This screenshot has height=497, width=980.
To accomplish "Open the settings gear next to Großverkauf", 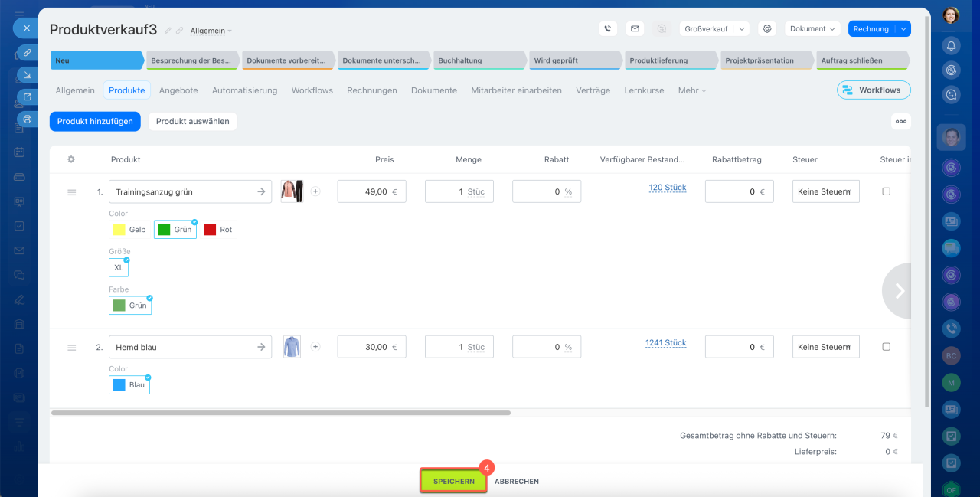I will [x=766, y=29].
